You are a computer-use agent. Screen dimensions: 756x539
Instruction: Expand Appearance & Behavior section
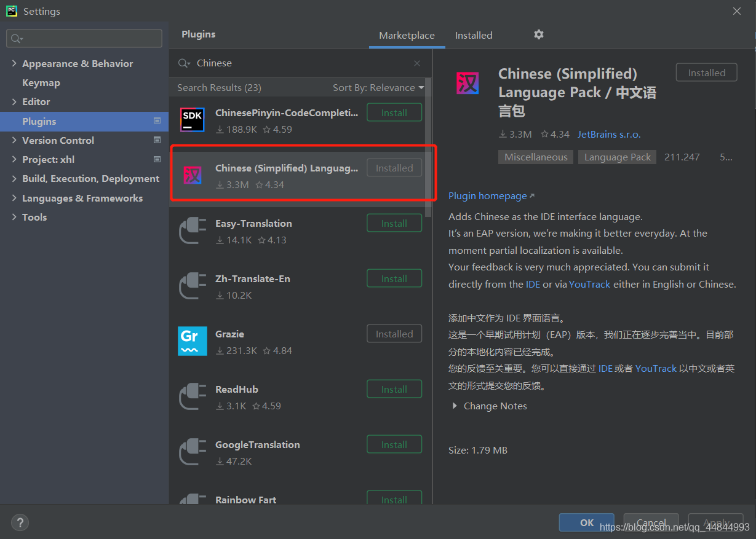coord(14,63)
